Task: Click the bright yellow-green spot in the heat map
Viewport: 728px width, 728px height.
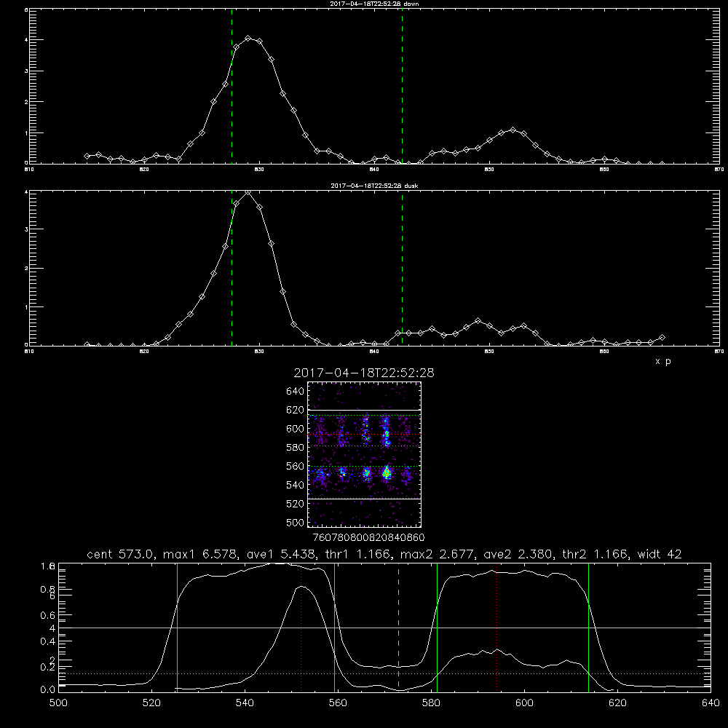Action: [387, 472]
